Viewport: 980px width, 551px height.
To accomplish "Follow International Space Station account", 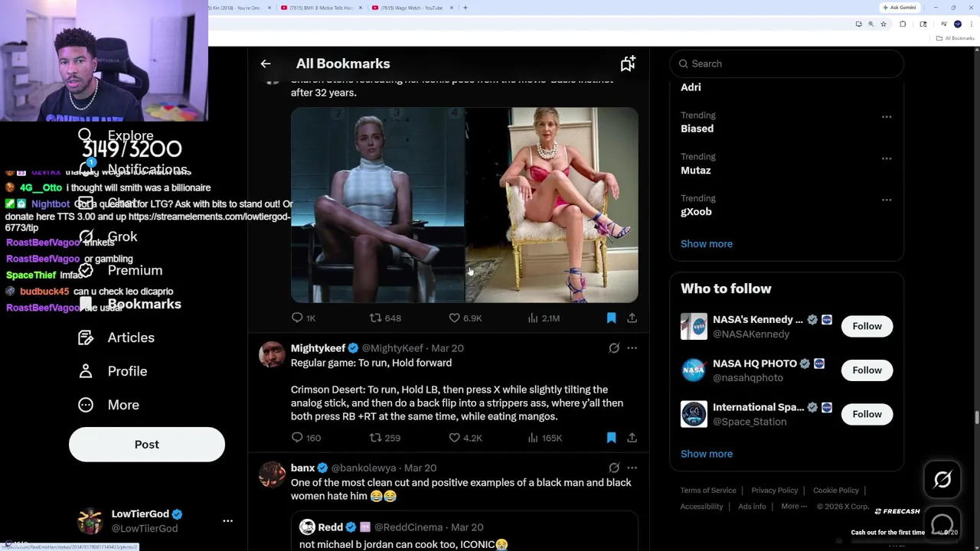I will (x=867, y=414).
